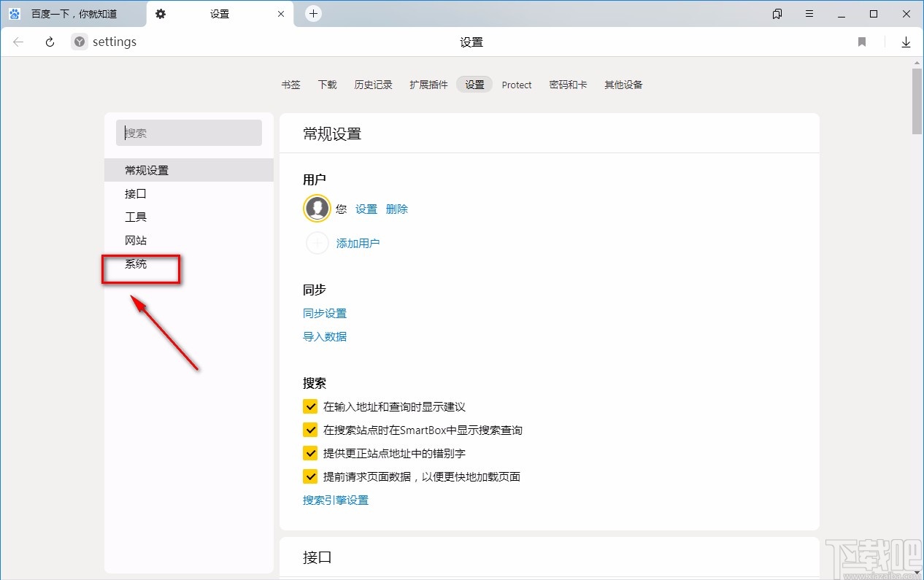This screenshot has height=580, width=924.
Task: Select 系统 in the settings sidebar
Action: (135, 263)
